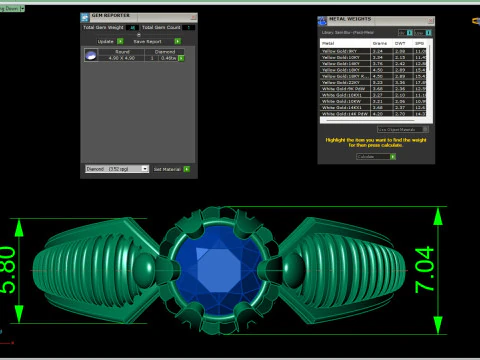This screenshot has width=480, height=360.
Task: Select the blue round gemstone in the viewport
Action: tap(218, 271)
